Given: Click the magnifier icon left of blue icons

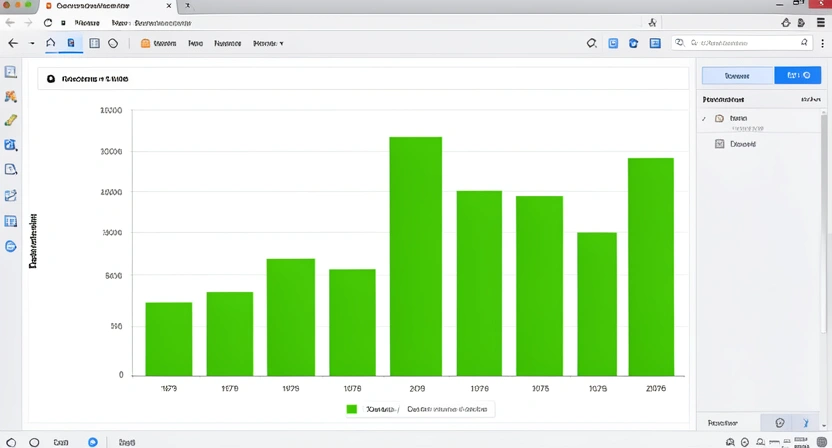Looking at the screenshot, I should tap(591, 43).
